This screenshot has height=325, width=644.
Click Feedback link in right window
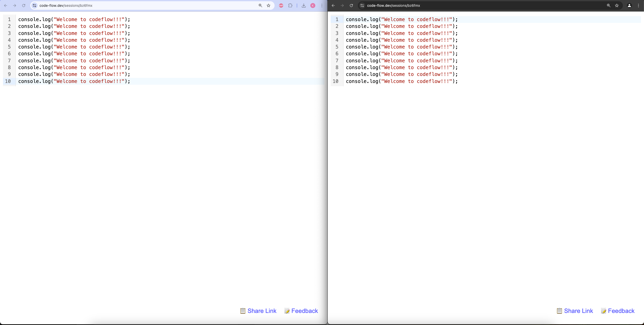coord(621,311)
